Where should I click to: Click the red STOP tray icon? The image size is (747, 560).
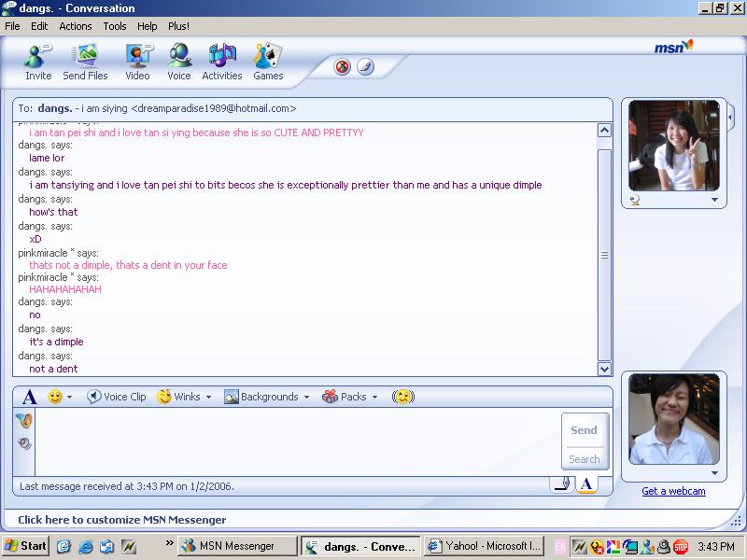tap(681, 547)
